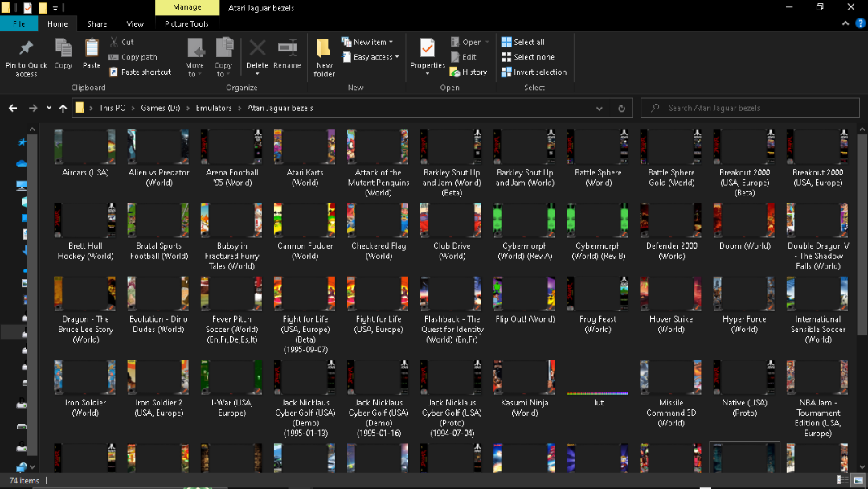The height and width of the screenshot is (489, 868).
Task: Click the Cut scissors icon
Action: pos(115,43)
